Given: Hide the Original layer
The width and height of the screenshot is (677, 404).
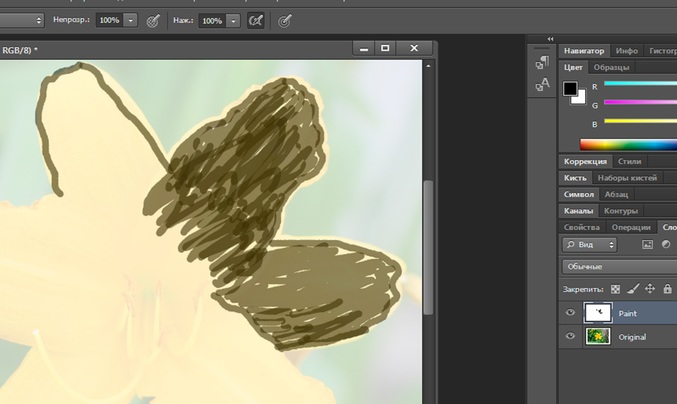Looking at the screenshot, I should point(570,337).
